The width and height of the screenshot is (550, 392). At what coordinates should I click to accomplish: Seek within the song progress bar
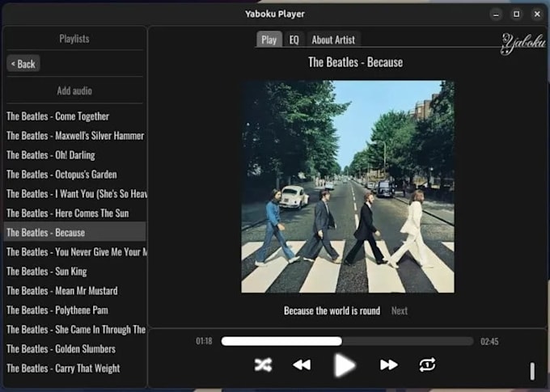pos(347,341)
